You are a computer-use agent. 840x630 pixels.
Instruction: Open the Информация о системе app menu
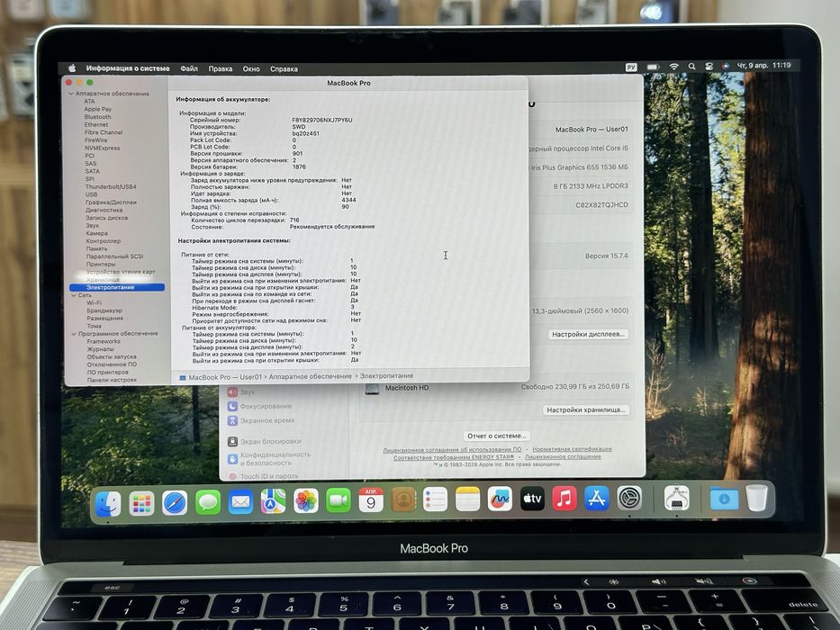tap(128, 68)
